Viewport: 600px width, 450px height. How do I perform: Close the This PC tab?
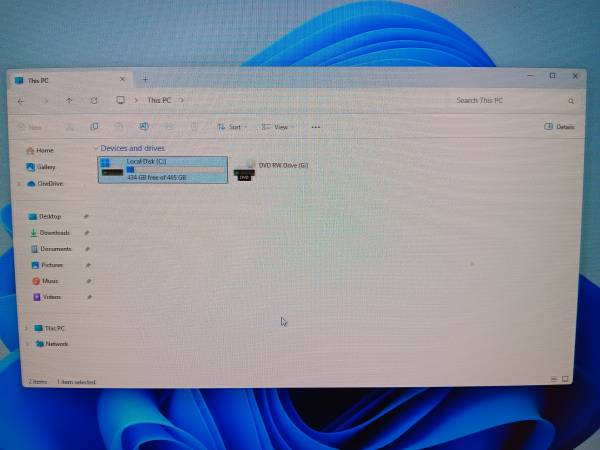122,79
